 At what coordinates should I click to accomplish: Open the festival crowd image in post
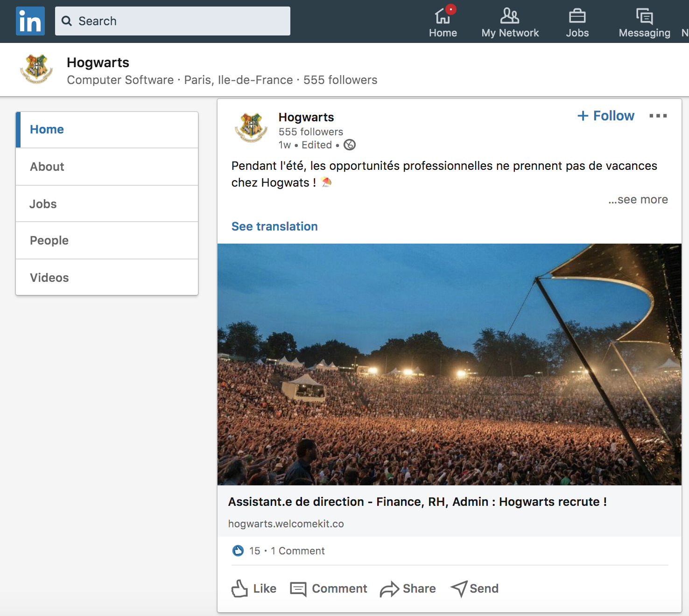[x=449, y=364]
